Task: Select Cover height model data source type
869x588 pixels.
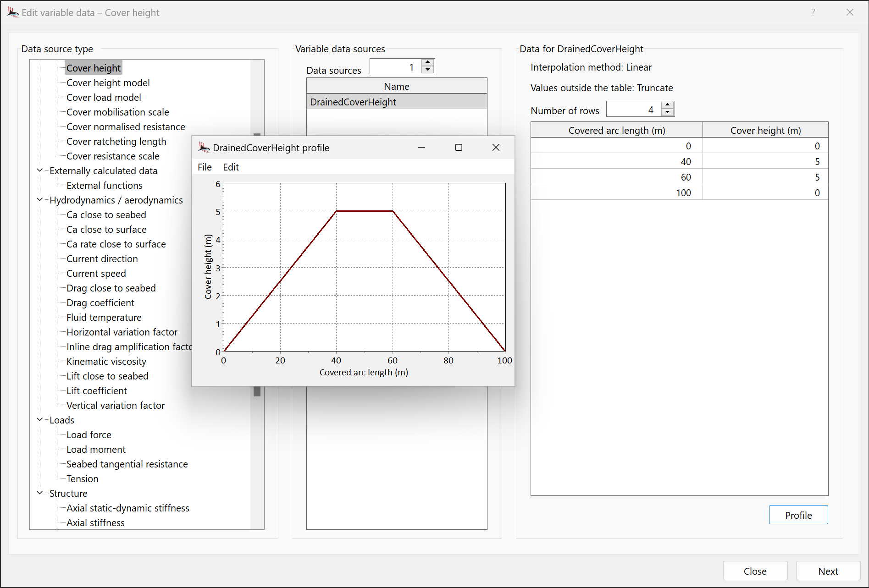Action: pos(108,82)
